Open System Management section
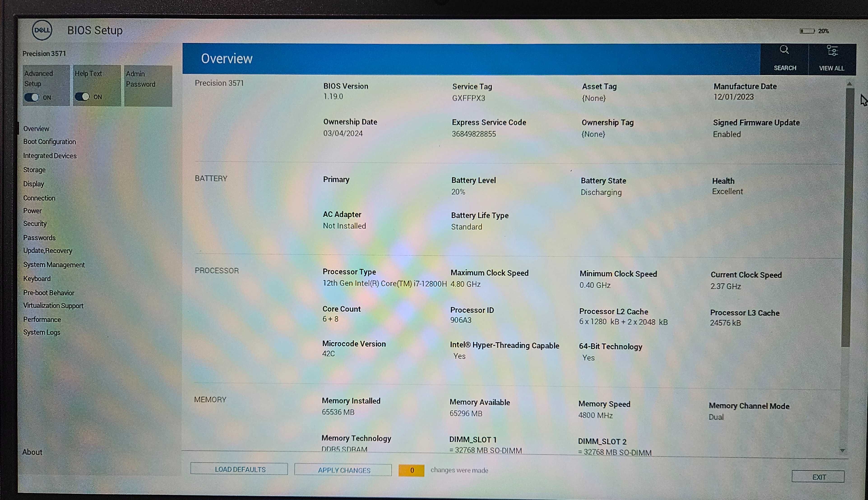Image resolution: width=868 pixels, height=500 pixels. [x=54, y=265]
